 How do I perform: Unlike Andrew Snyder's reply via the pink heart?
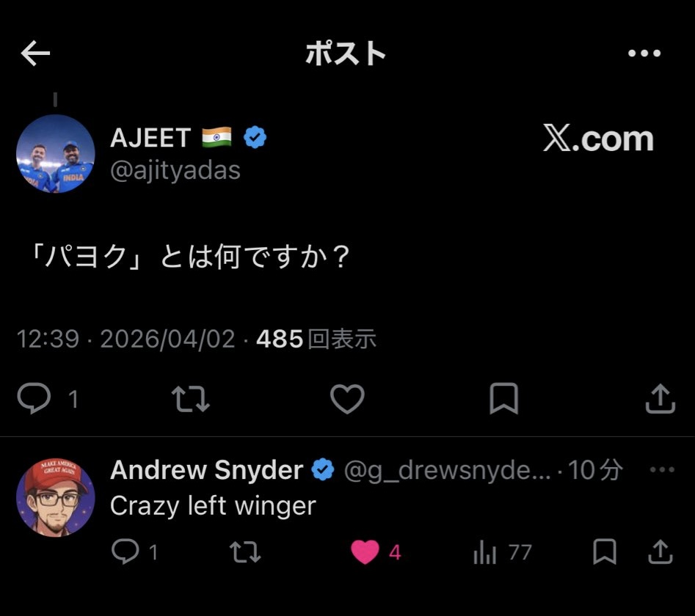(x=365, y=551)
